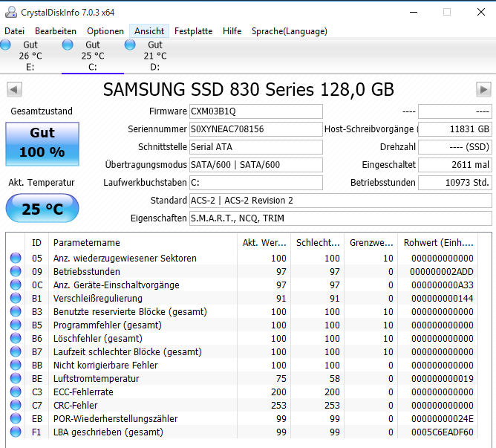Click status dot of CRC-Fehler row
The width and height of the screenshot is (496, 448).
point(16,405)
